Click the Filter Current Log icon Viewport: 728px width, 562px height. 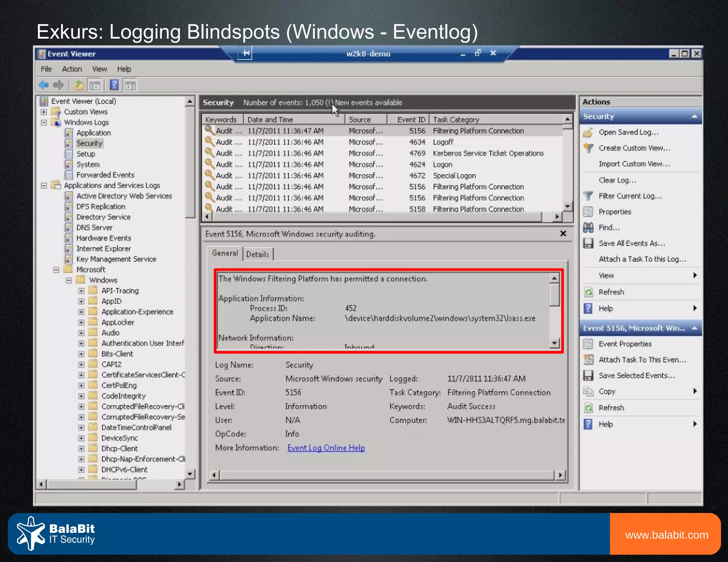click(588, 196)
